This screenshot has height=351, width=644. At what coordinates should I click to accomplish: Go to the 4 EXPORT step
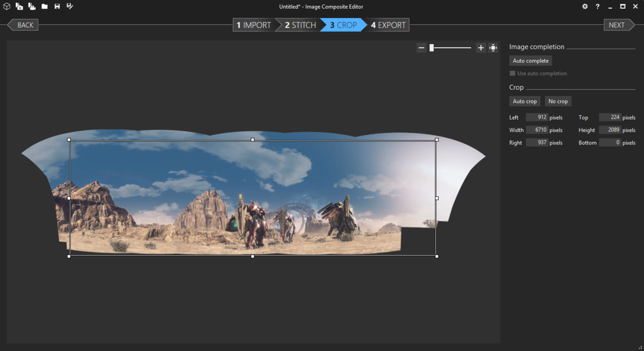(389, 25)
